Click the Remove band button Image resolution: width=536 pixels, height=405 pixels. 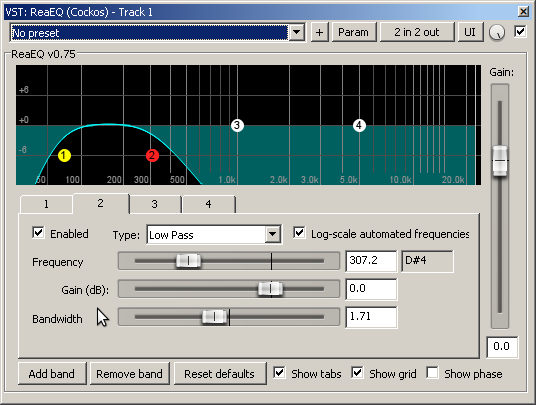(x=130, y=374)
